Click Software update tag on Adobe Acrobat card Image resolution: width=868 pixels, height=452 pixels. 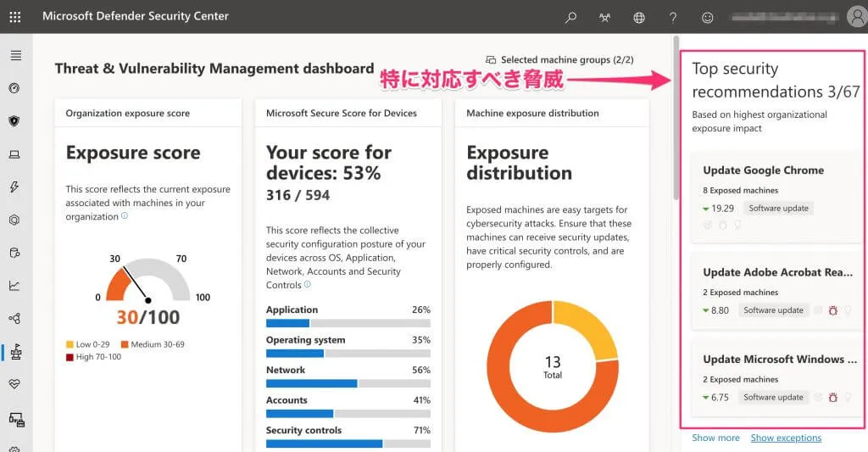(773, 310)
